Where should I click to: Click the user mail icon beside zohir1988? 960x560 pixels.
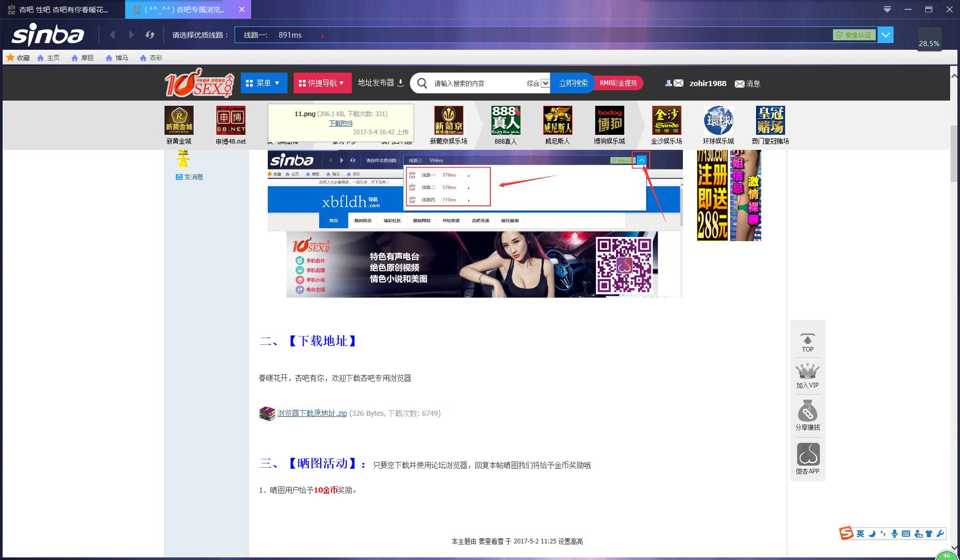click(674, 83)
